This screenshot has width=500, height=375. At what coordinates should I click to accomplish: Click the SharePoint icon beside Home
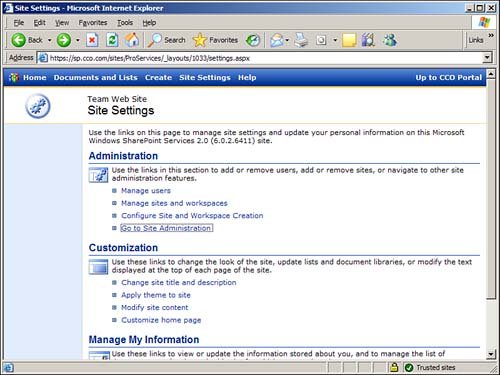click(x=14, y=77)
